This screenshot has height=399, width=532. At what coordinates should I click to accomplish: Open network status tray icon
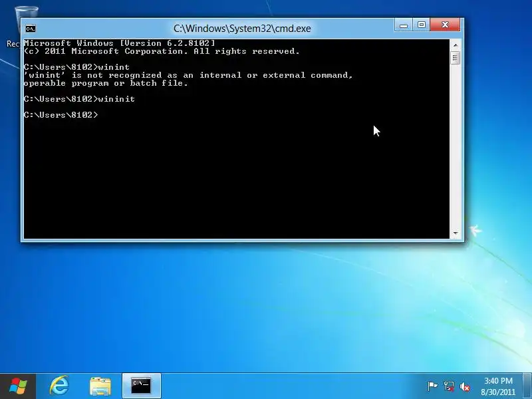pyautogui.click(x=449, y=386)
